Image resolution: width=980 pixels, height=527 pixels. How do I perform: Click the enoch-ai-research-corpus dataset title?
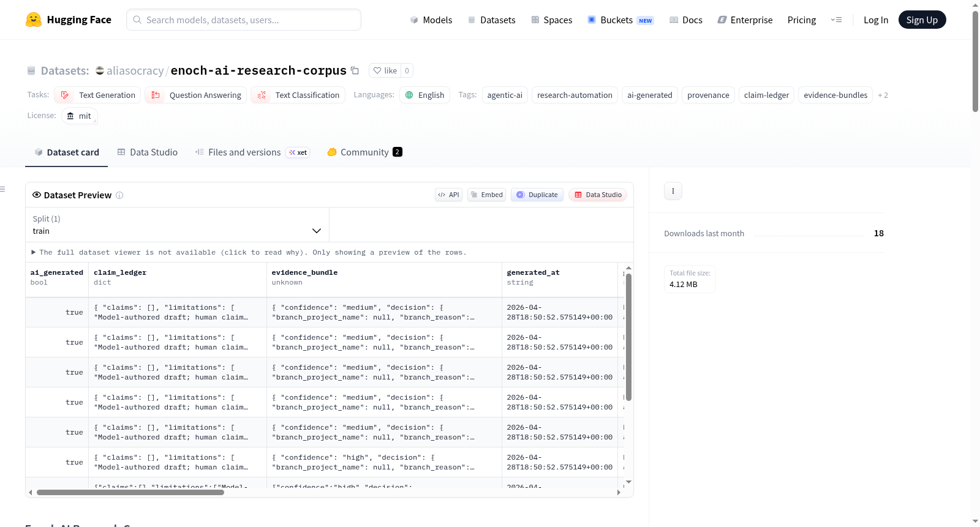(x=258, y=70)
